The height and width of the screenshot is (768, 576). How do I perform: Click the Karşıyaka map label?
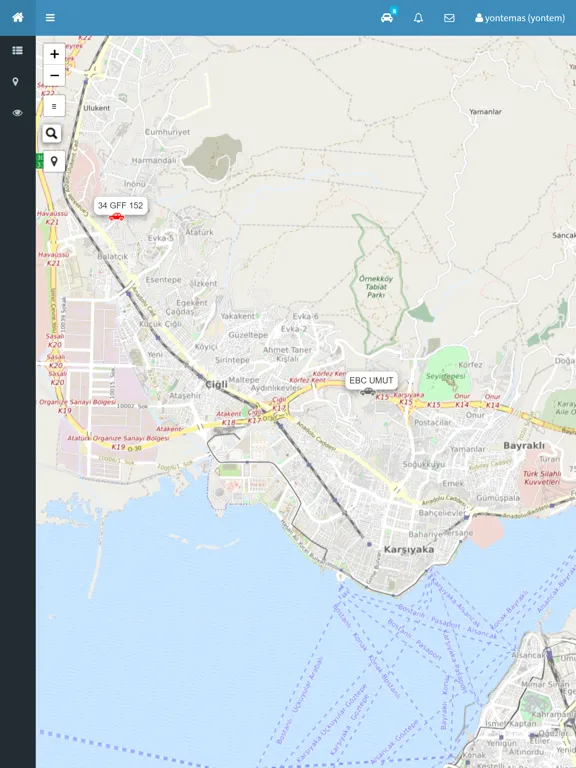409,550
